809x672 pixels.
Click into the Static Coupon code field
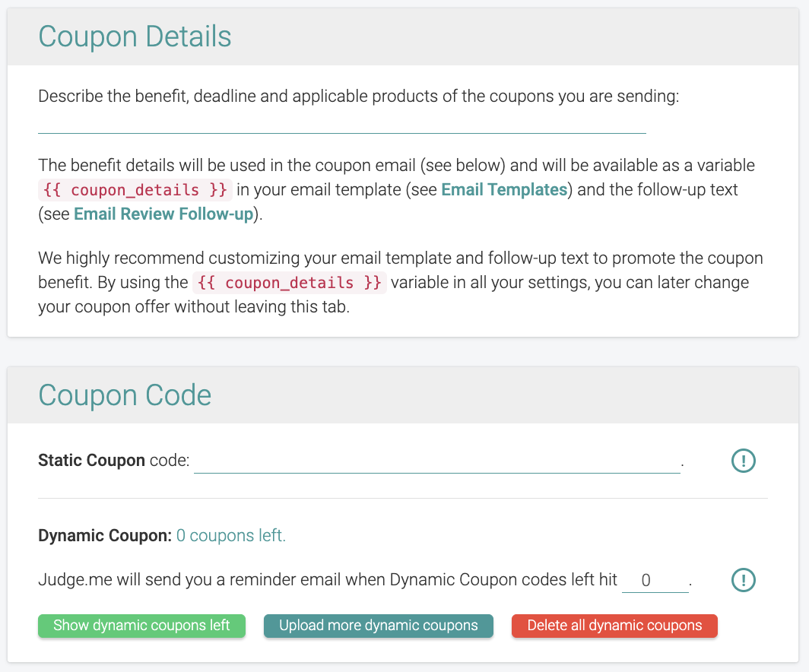(436, 461)
